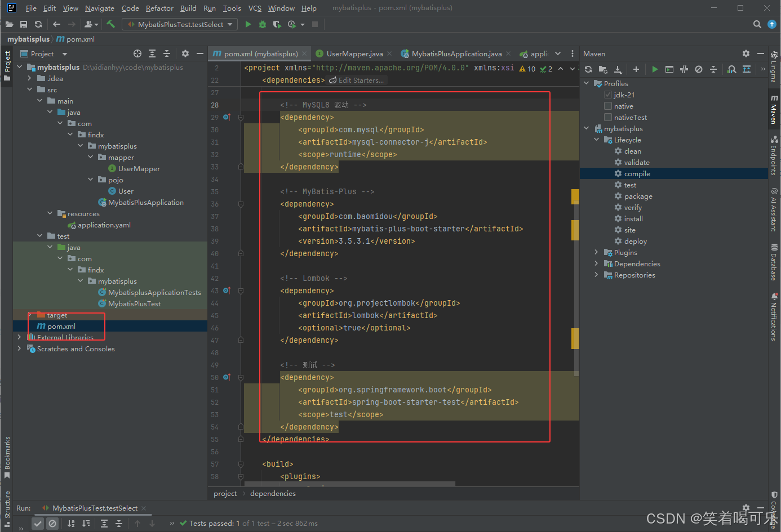
Task: Click Expand All icon in Project panel
Action: tap(152, 53)
